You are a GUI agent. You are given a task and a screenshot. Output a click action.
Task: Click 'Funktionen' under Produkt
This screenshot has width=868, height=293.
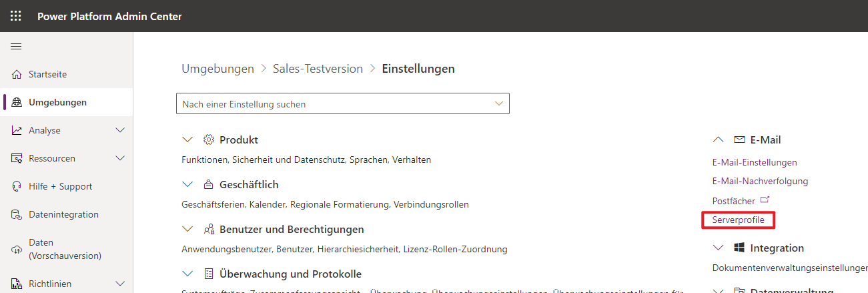204,160
